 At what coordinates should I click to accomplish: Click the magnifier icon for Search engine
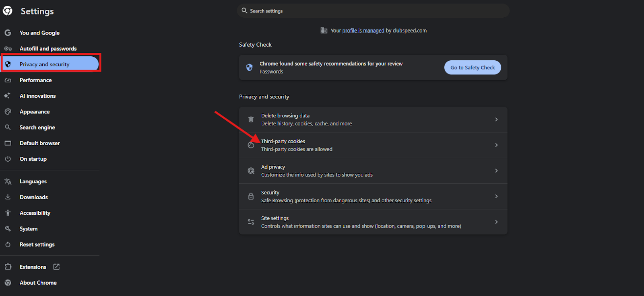pos(8,127)
